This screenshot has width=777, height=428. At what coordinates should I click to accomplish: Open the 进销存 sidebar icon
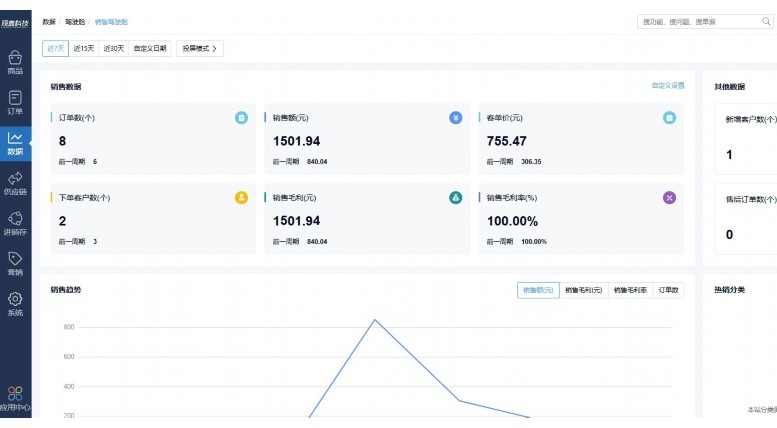coord(15,223)
